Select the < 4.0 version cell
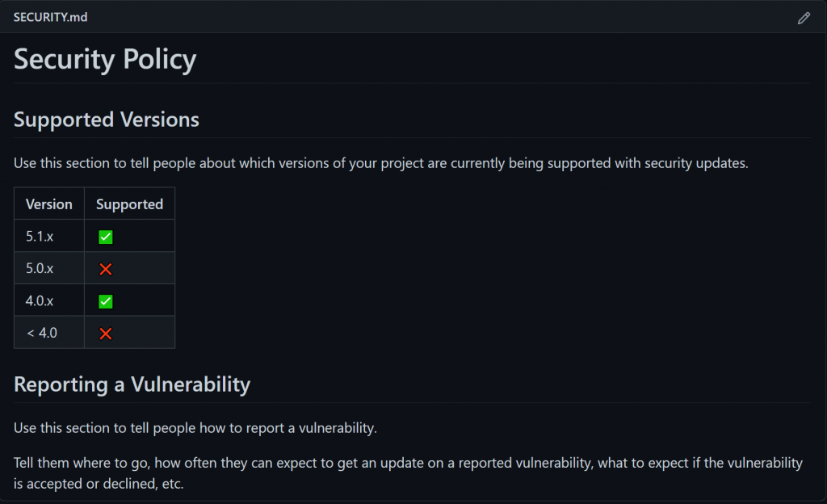 pos(41,332)
